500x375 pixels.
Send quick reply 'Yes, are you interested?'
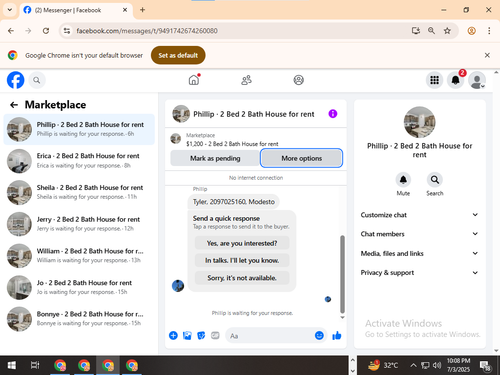[242, 243]
